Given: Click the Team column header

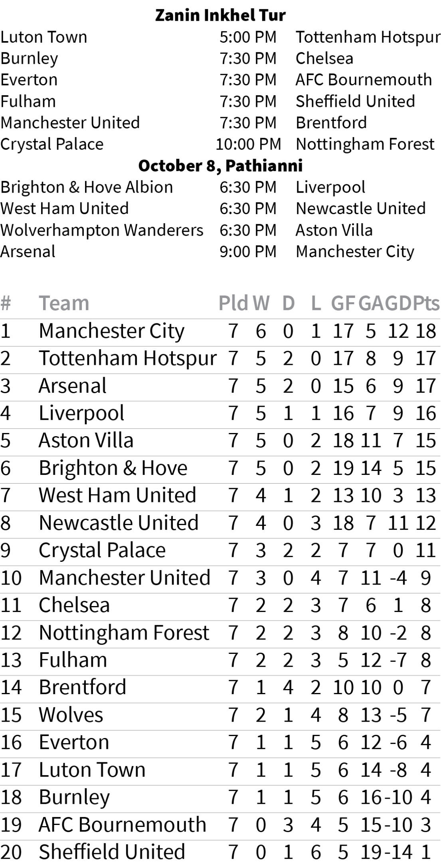Looking at the screenshot, I should point(64,303).
